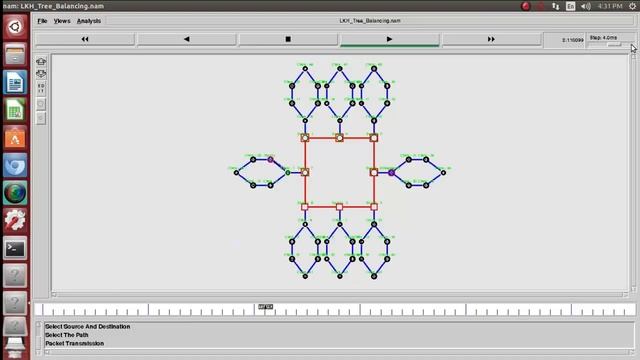Open the Terminal from dock
This screenshot has height=360, width=640.
click(x=15, y=248)
